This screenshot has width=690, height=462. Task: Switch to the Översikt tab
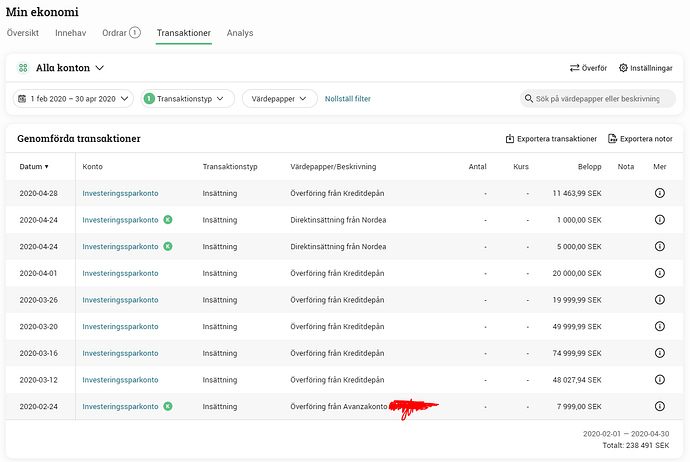(x=23, y=33)
